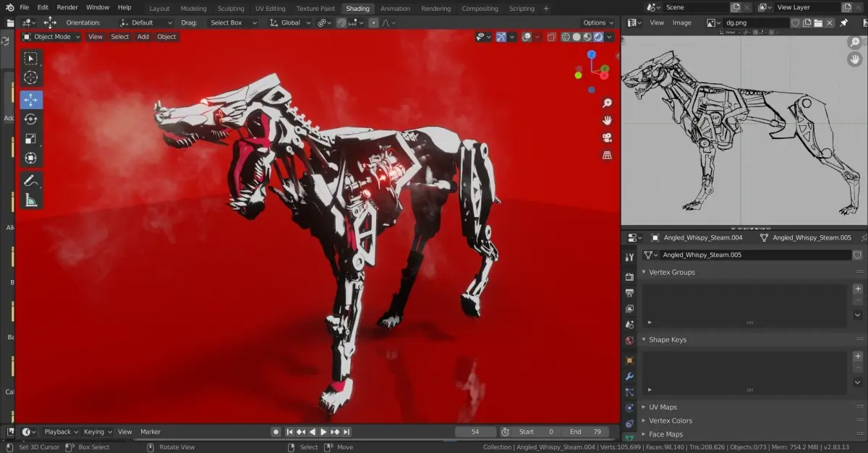Open the Keying dropdown in the timeline

[x=98, y=432]
